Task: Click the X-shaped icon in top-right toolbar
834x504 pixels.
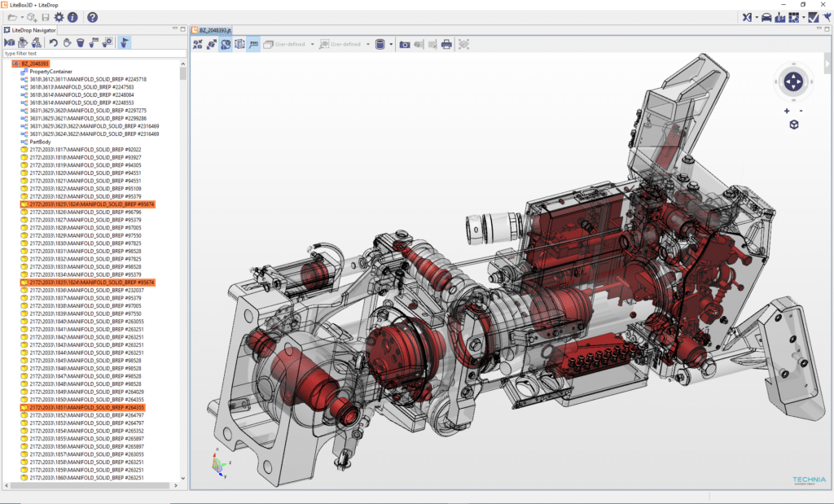Action: [748, 18]
